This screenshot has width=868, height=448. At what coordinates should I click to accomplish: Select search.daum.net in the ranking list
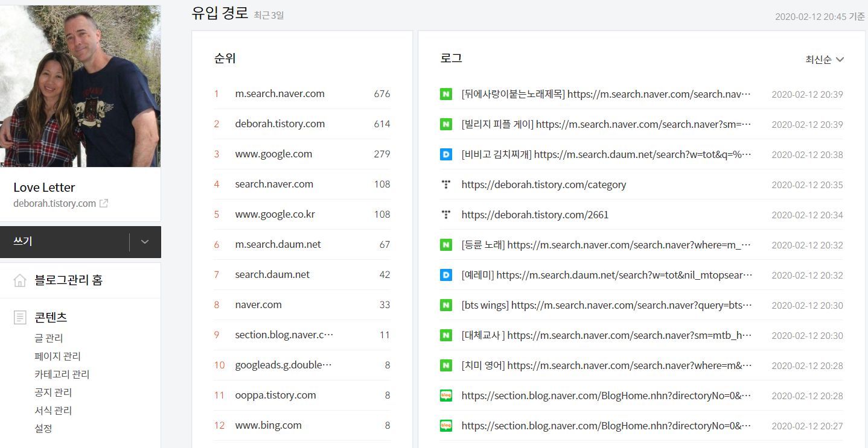point(273,274)
